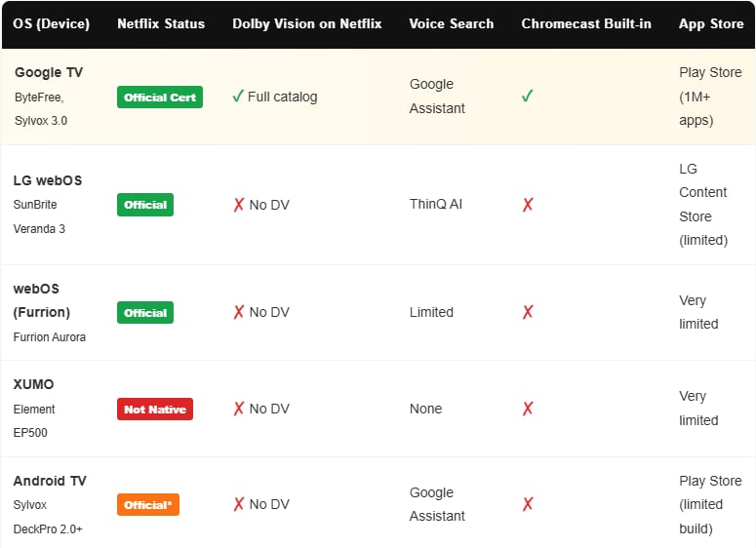Click the red X for Furrion webOS Dolby Vision
756x548 pixels.
coord(238,312)
